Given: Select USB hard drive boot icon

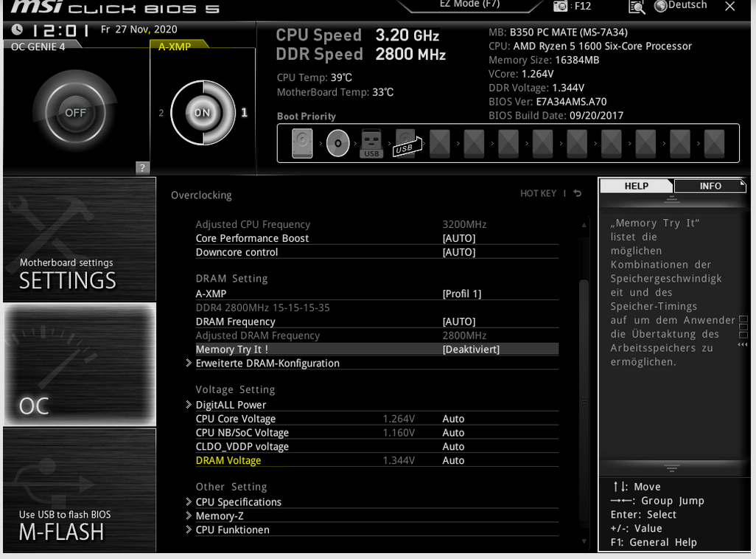Looking at the screenshot, I should 407,143.
